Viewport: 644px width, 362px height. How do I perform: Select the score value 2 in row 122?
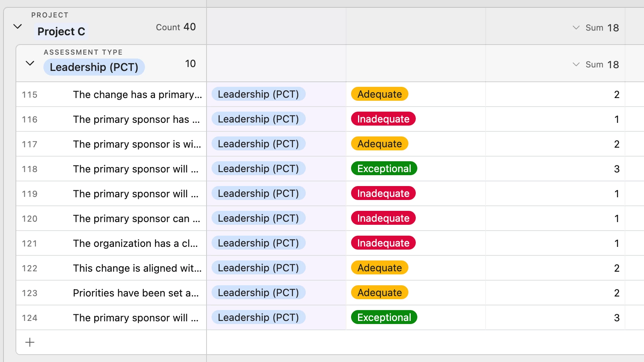point(616,268)
